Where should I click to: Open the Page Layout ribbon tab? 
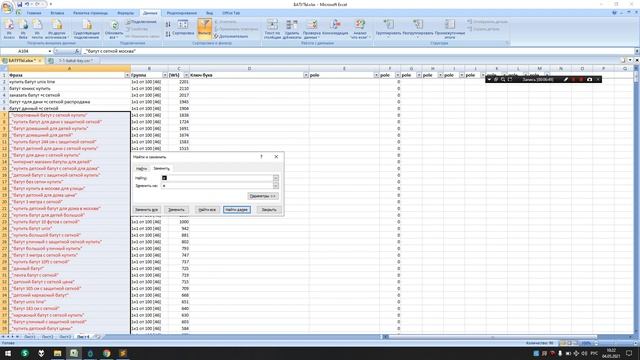(x=90, y=13)
